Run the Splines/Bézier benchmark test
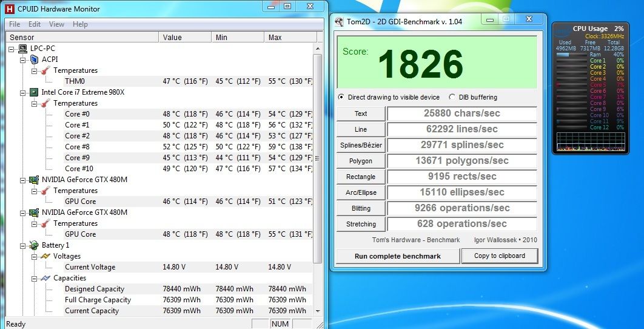The height and width of the screenshot is (329, 644). pyautogui.click(x=361, y=144)
